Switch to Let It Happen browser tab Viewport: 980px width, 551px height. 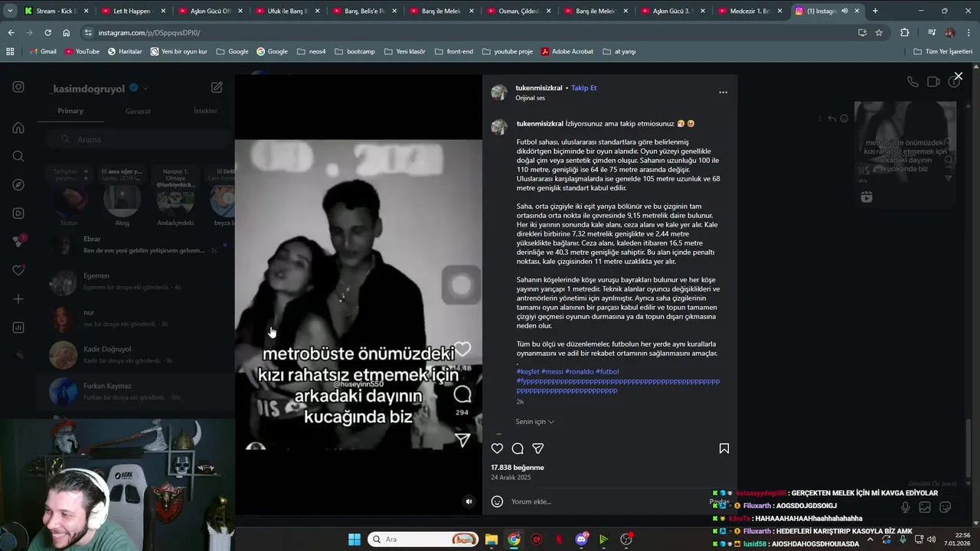tap(132, 11)
